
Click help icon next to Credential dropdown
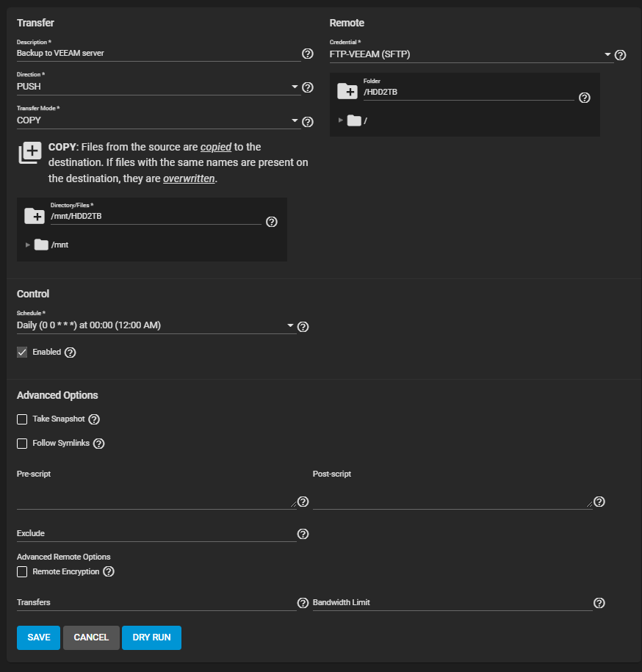click(x=620, y=55)
